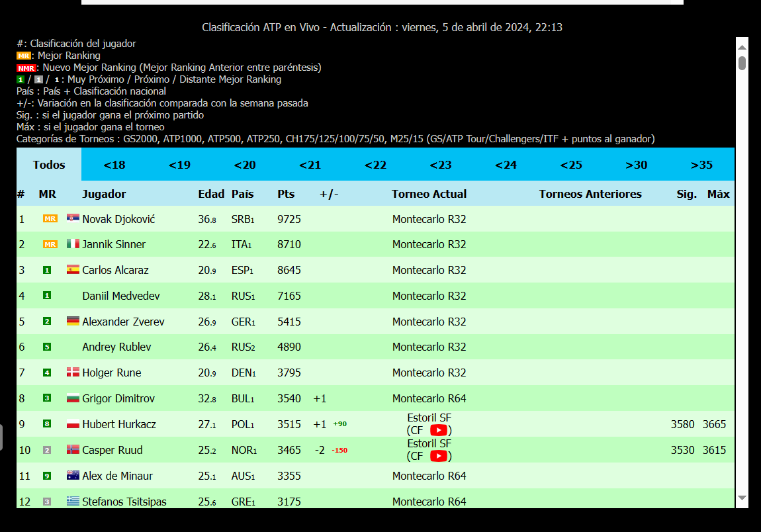
Task: Click the Spanish flag beside Carlos Alcaraz
Action: tap(73, 269)
